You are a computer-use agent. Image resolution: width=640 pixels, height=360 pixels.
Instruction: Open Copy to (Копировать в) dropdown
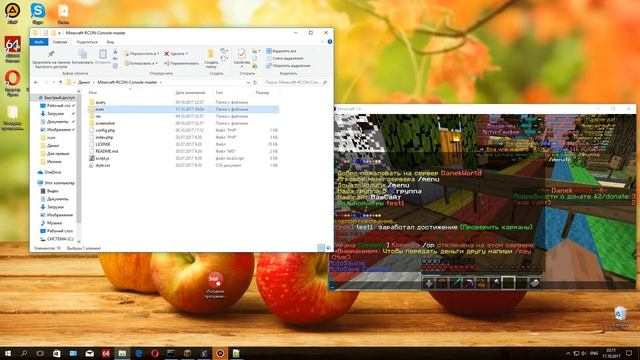point(141,63)
